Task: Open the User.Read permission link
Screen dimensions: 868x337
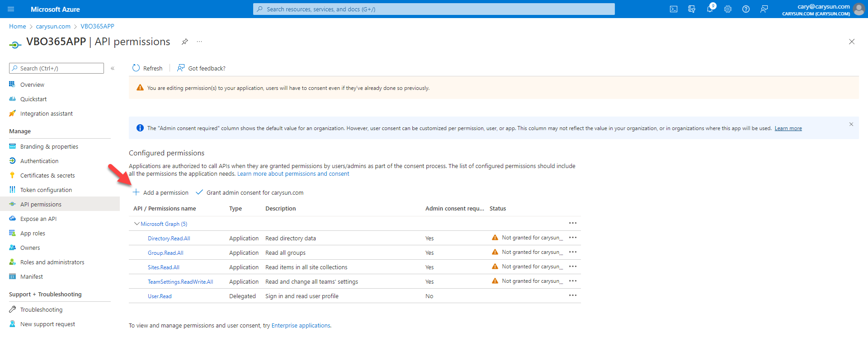Action: click(160, 296)
